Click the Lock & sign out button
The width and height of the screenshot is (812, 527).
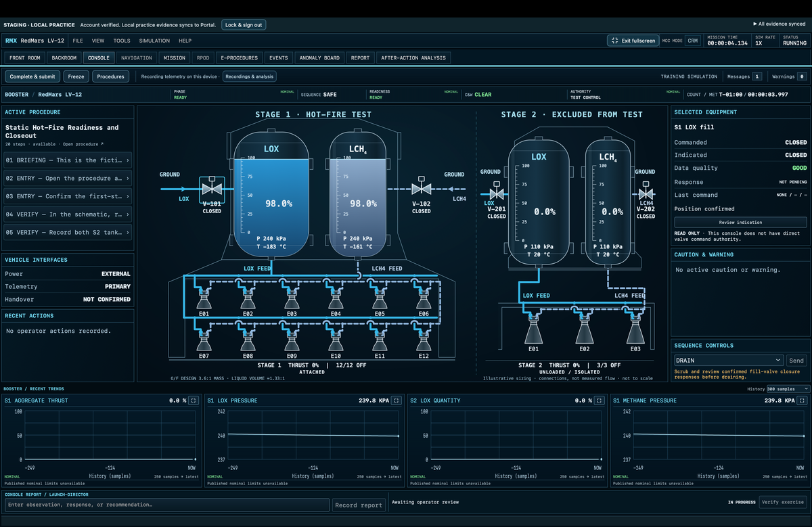[x=244, y=25]
